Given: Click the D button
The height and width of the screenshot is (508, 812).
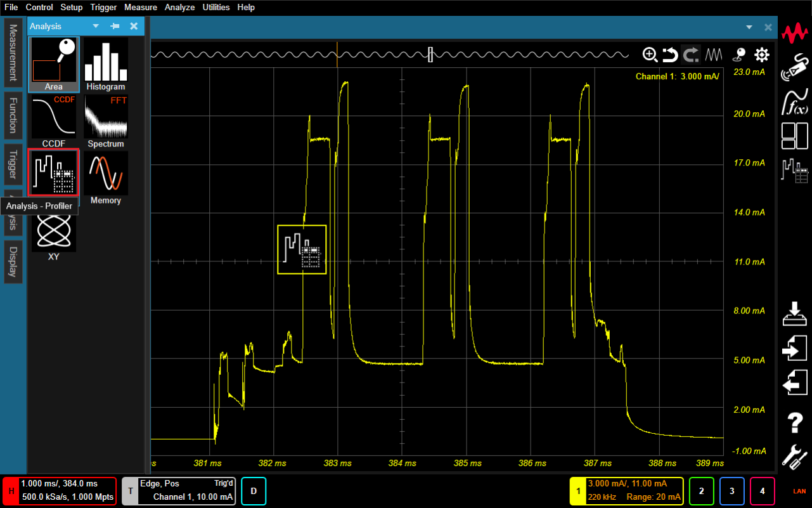Looking at the screenshot, I should (254, 491).
